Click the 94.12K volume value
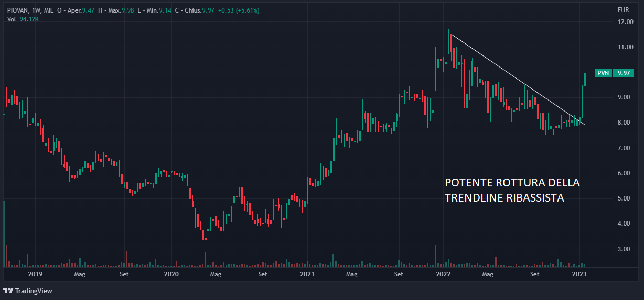This screenshot has width=644, height=300. [29, 19]
